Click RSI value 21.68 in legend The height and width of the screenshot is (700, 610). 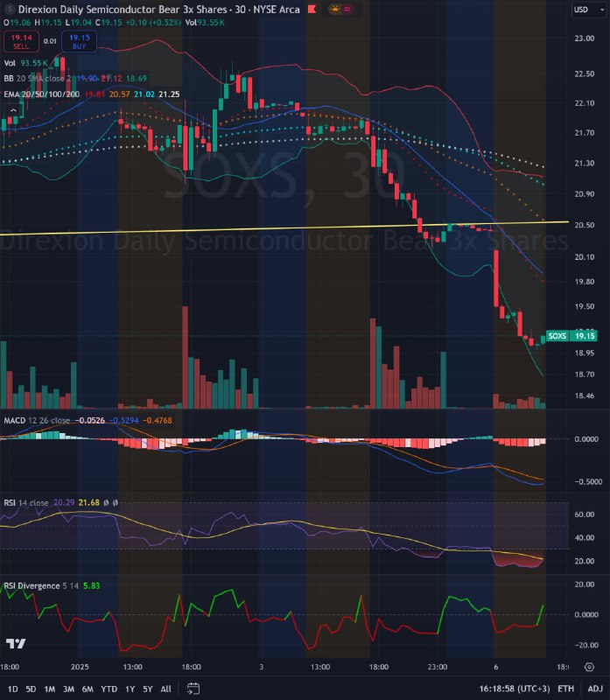coord(89,502)
